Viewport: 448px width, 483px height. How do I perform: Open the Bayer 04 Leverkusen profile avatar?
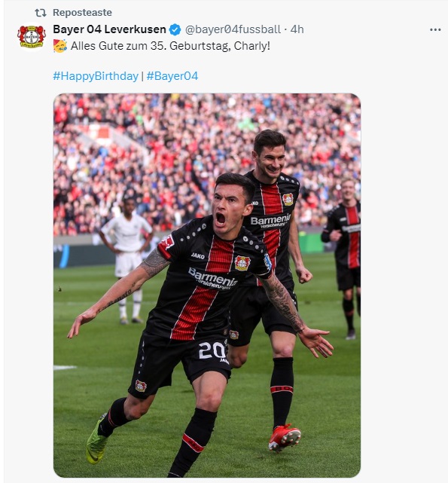pos(32,37)
